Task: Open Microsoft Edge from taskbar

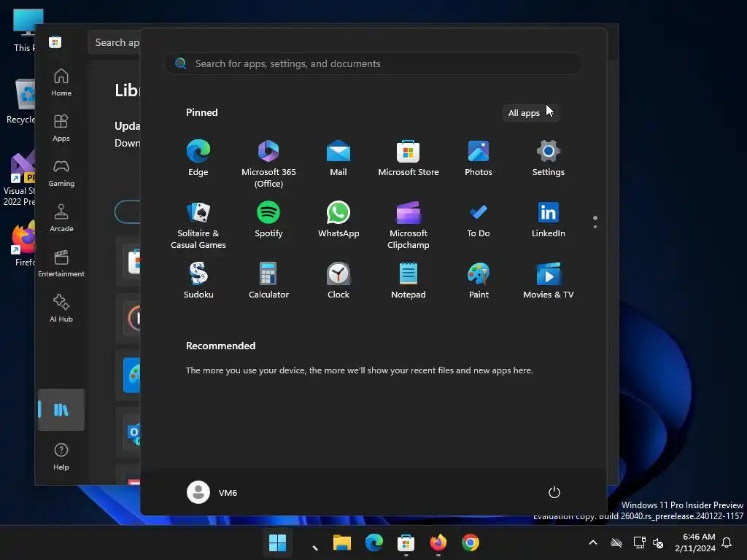Action: pyautogui.click(x=374, y=542)
